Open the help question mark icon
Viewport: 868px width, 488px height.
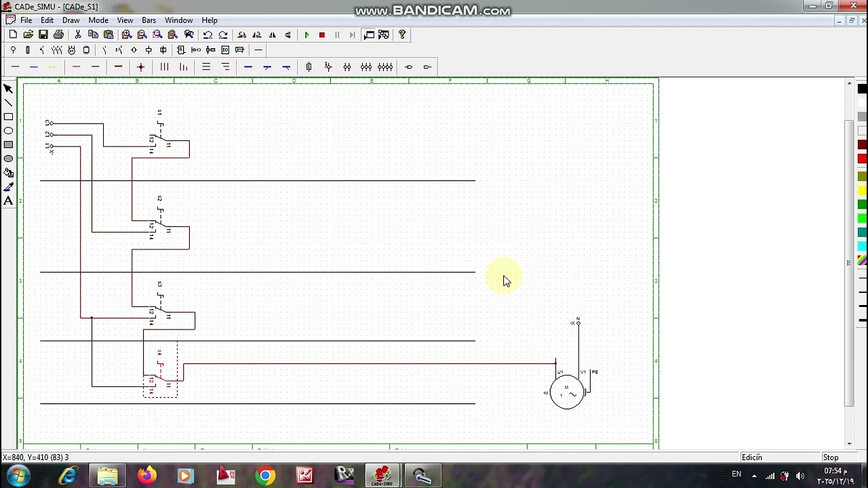click(x=402, y=35)
